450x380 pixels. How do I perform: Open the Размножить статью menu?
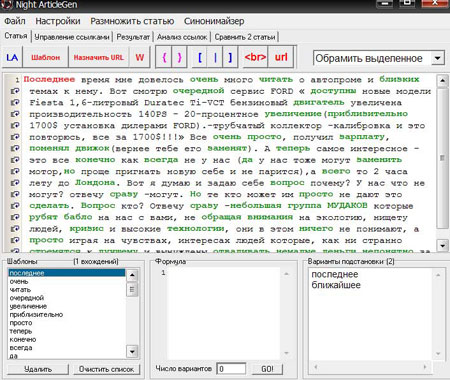[x=132, y=21]
